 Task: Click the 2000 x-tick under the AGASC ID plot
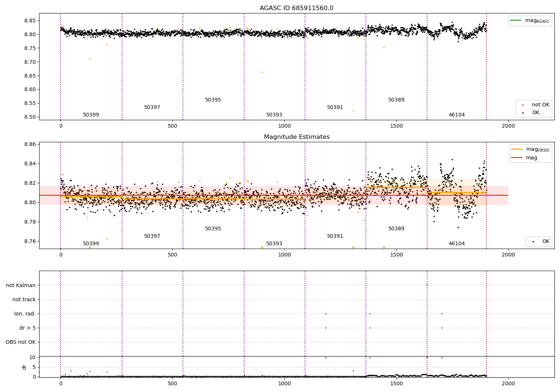[508, 126]
